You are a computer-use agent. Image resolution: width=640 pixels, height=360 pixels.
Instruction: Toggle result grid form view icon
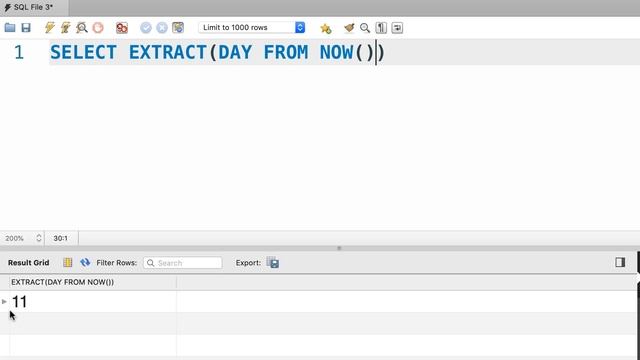click(x=68, y=262)
